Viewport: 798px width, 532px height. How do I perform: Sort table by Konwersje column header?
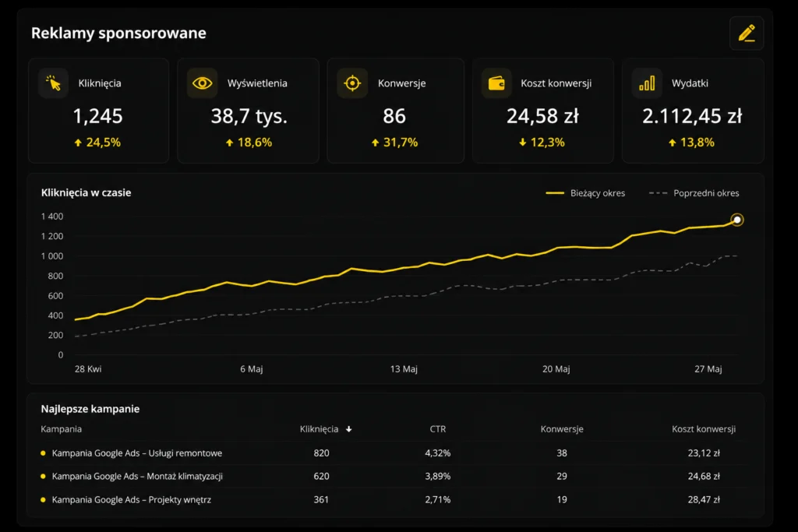click(562, 429)
